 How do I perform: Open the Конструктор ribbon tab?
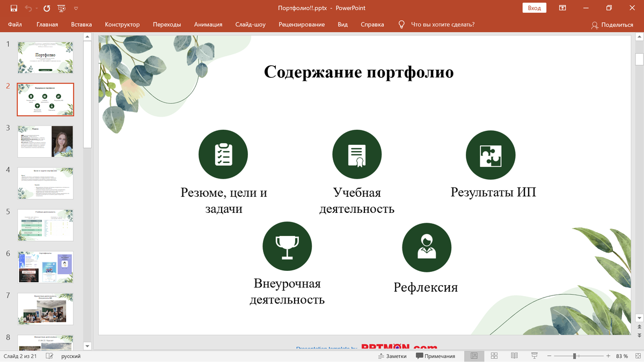122,25
